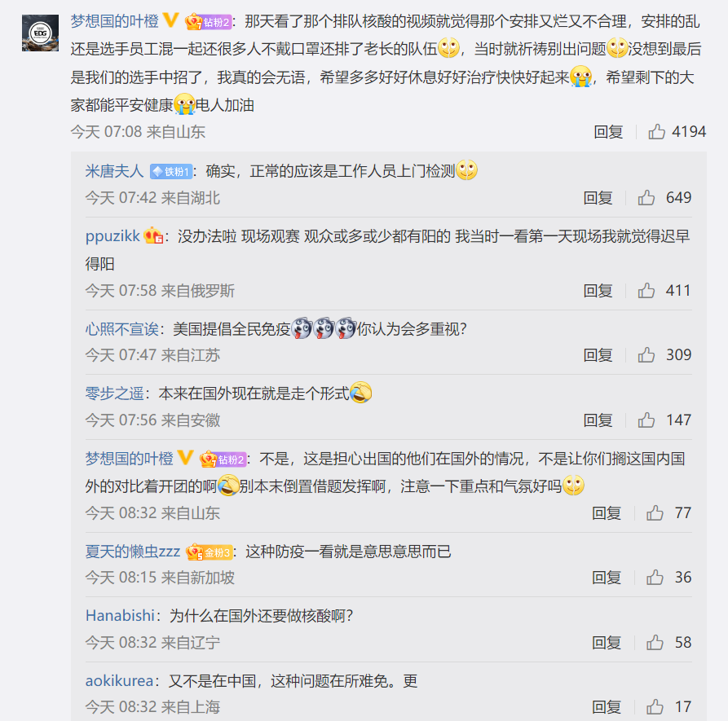Like 米唐夫人's reply with 649 likes
Screen dimensions: 728x721
point(646,198)
